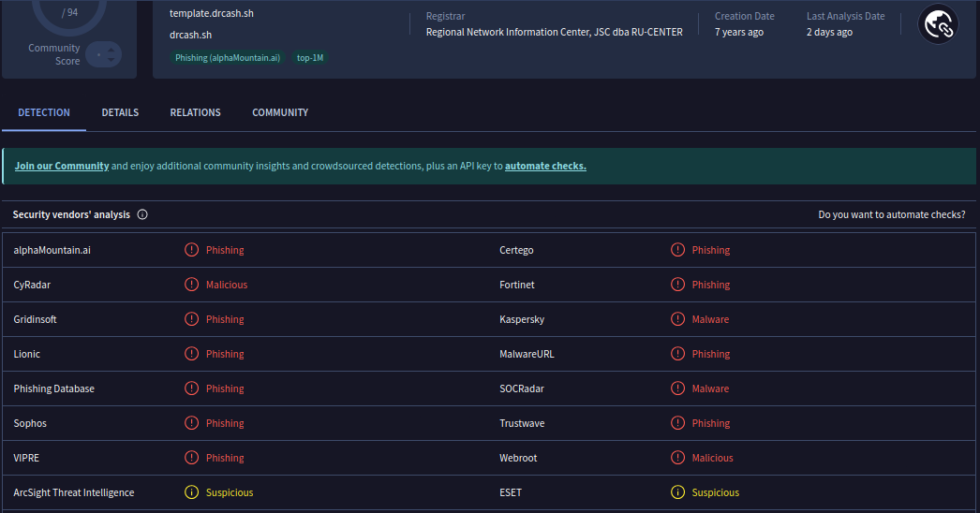The image size is (980, 513).
Task: Click the Certego vendor name
Action: click(516, 251)
